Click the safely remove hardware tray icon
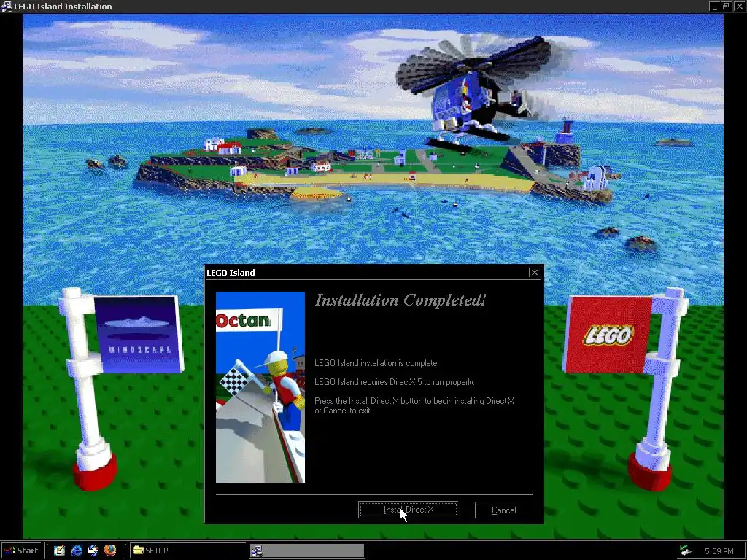Viewport: 747px width, 560px height. point(685,551)
